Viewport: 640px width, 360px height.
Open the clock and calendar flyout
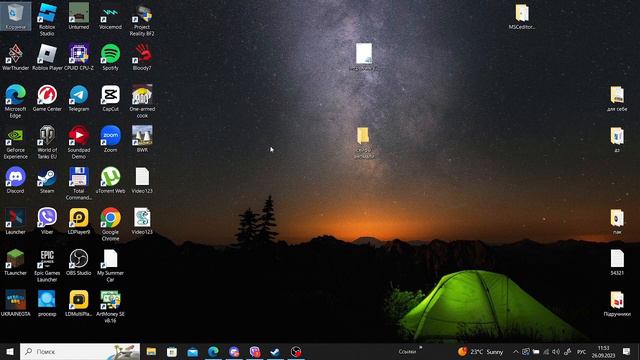603,351
